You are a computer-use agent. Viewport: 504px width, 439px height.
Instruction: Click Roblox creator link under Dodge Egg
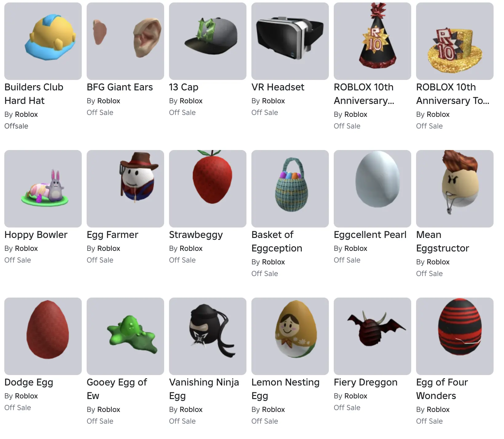[x=26, y=396]
